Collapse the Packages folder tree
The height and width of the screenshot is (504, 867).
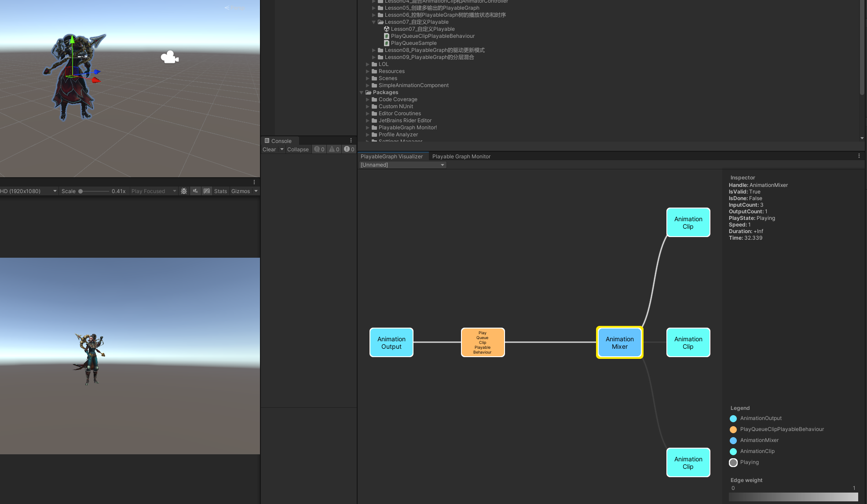pyautogui.click(x=362, y=92)
